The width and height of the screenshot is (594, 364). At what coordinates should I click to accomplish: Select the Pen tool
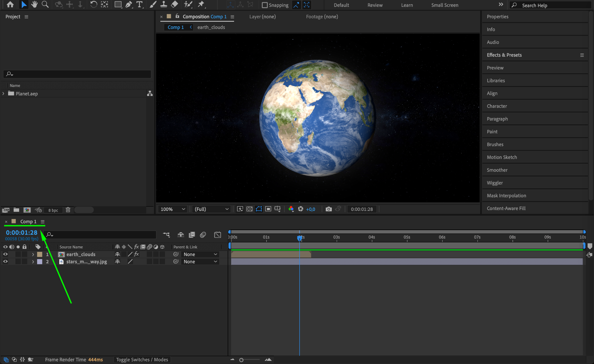pos(128,4)
